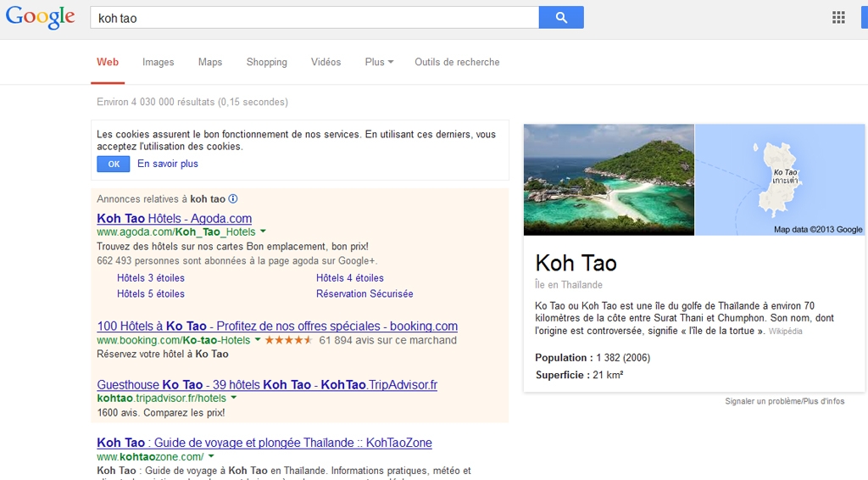The width and height of the screenshot is (868, 480).
Task: Click the Ko Tao island map thumbnail
Action: click(780, 180)
